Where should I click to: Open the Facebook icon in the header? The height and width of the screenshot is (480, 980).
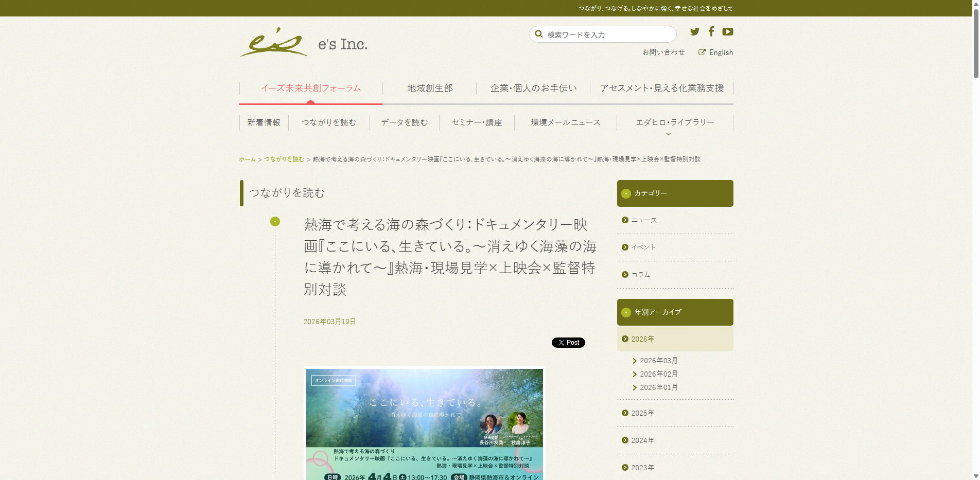711,31
